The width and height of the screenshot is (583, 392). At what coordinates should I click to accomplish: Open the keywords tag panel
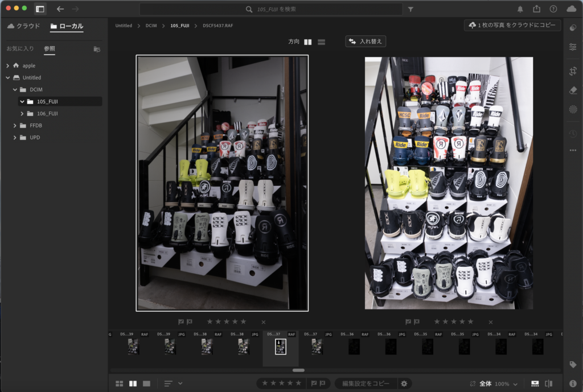[x=573, y=364]
